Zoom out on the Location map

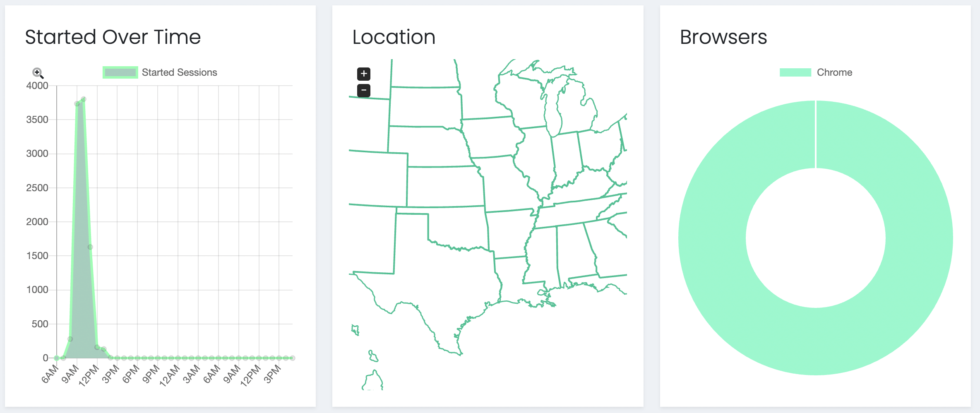(364, 90)
